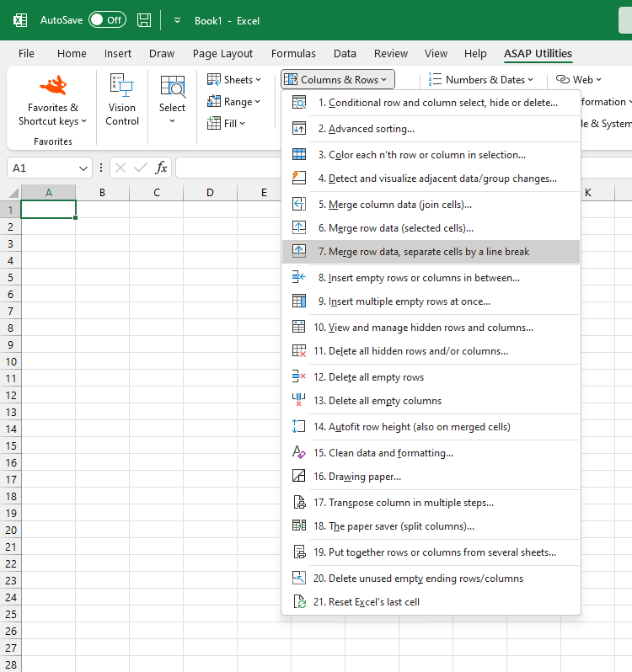Click Detect and visualize adjacent data icon
632x672 pixels.
[299, 179]
